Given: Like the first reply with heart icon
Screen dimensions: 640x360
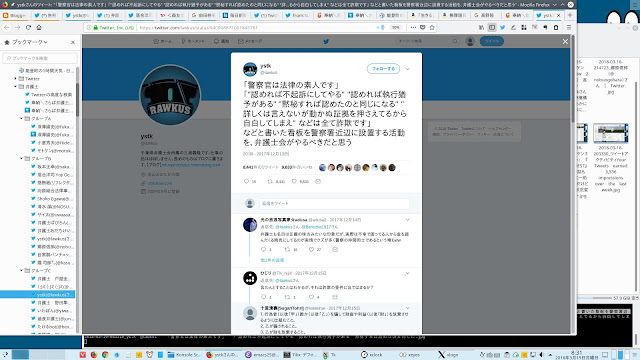Looking at the screenshot, I should tap(311, 249).
